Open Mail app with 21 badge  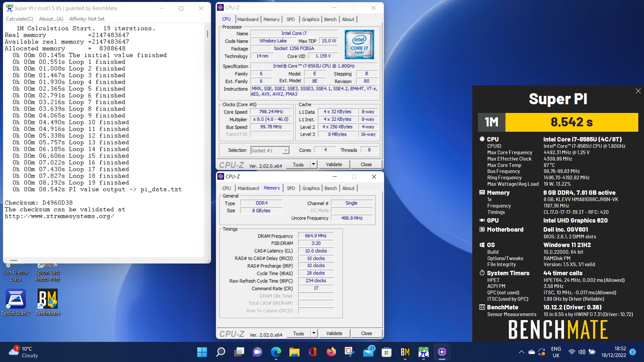[x=368, y=352]
